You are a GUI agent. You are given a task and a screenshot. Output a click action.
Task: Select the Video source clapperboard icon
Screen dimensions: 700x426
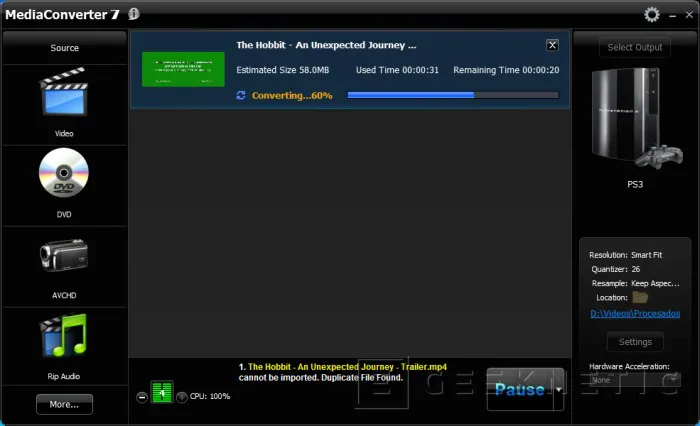tap(64, 92)
